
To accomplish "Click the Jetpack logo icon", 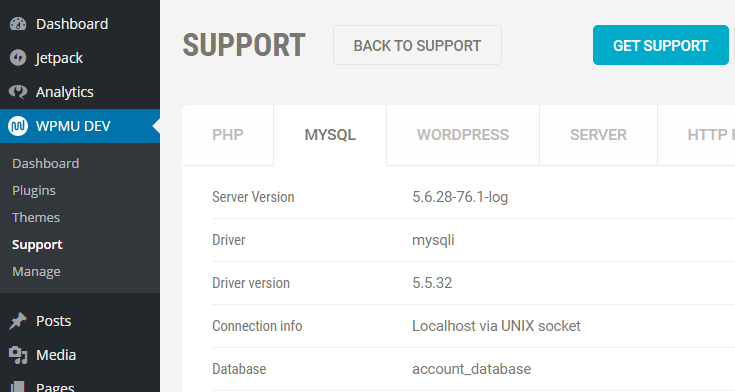I will pyautogui.click(x=18, y=58).
